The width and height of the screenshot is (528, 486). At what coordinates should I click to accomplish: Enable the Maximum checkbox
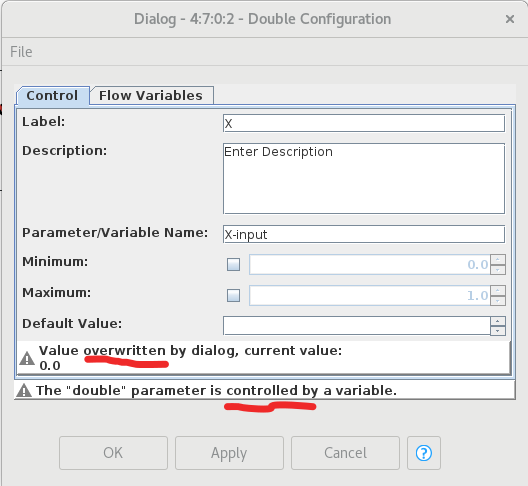pos(233,295)
